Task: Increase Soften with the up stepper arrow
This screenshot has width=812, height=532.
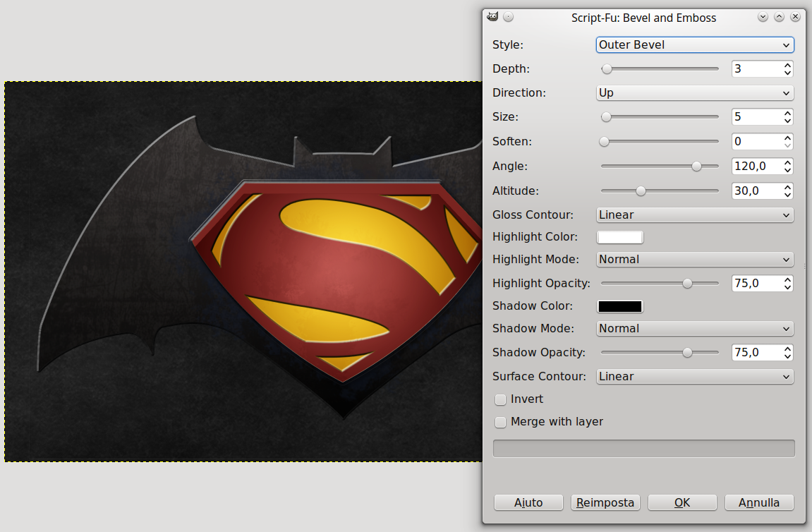Action: tap(787, 138)
